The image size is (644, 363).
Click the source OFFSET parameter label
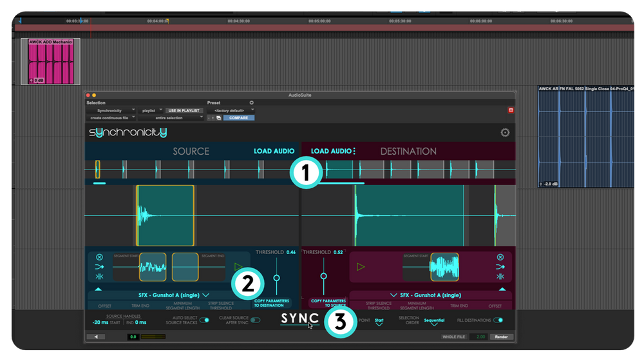click(105, 306)
